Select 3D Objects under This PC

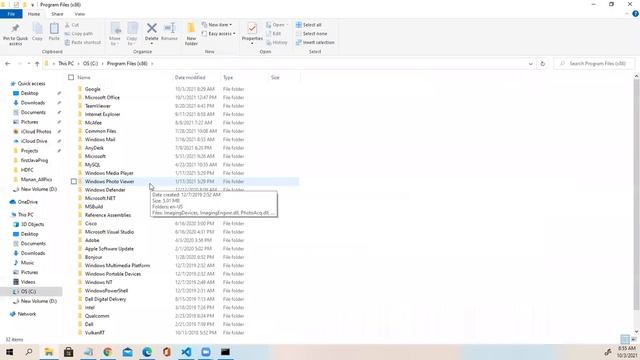[32, 224]
